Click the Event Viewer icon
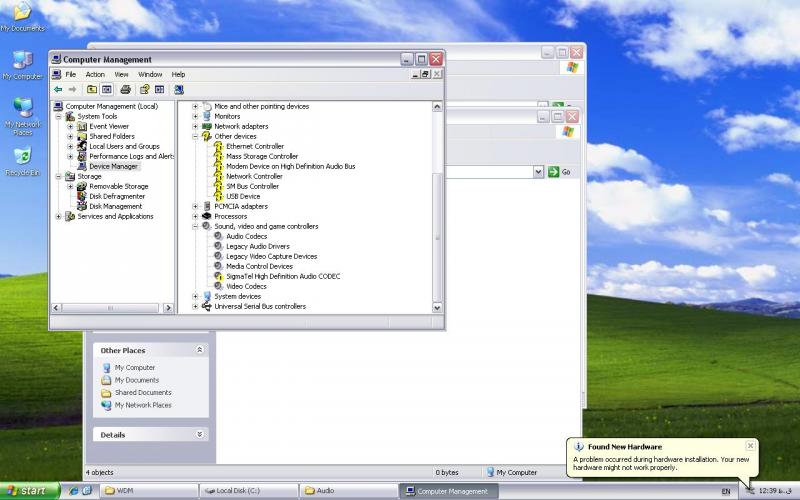 click(x=82, y=127)
